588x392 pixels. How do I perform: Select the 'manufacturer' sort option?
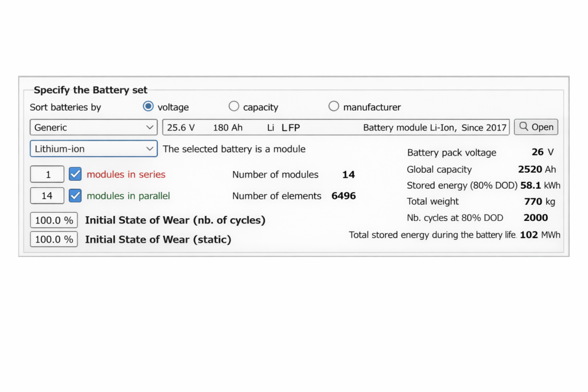tap(334, 106)
